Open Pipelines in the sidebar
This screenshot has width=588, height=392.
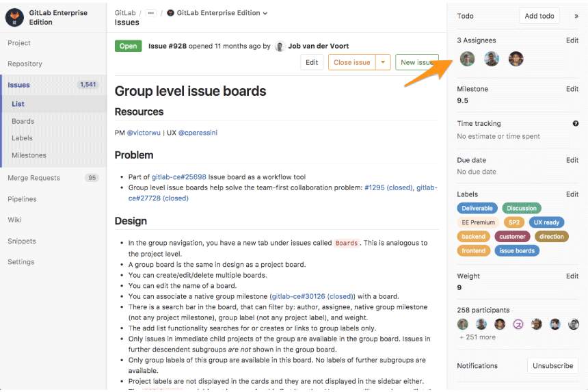coord(22,199)
